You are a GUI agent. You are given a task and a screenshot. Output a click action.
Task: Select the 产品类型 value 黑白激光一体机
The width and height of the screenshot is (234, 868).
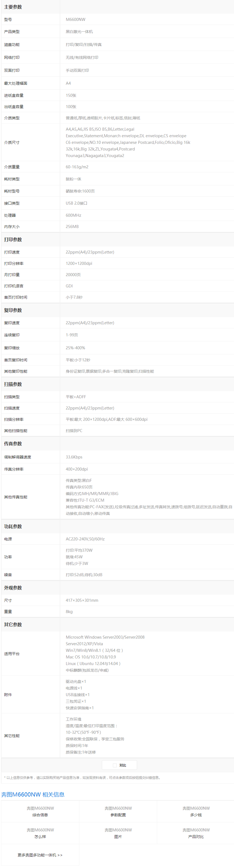(79, 32)
